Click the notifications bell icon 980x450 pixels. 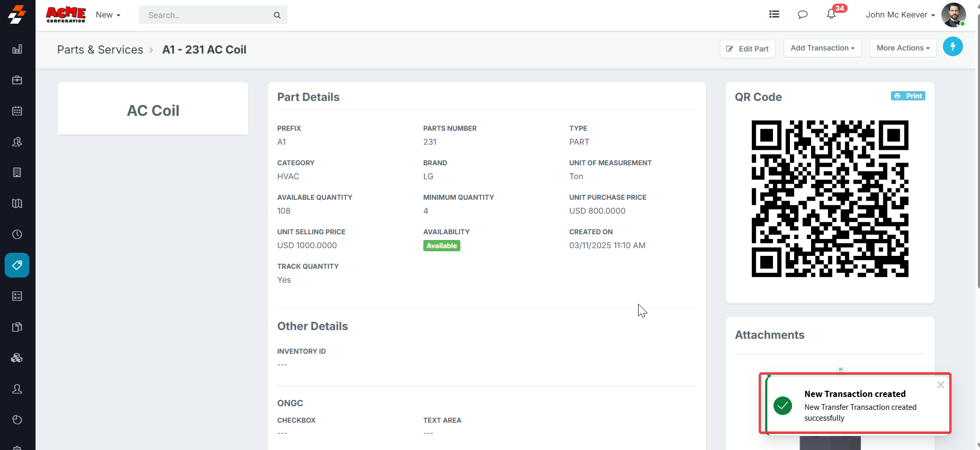831,14
